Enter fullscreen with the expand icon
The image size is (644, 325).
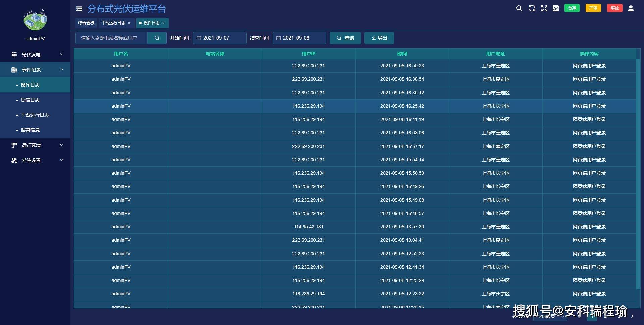point(544,8)
